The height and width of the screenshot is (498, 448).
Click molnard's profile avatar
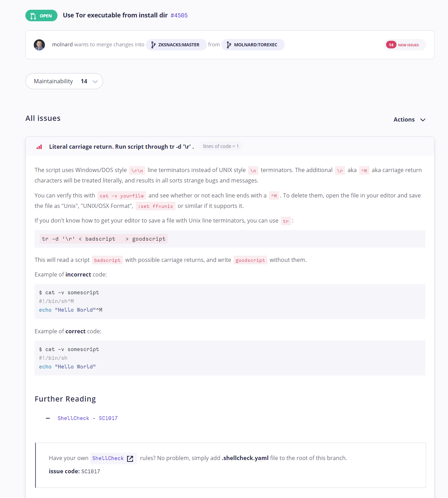point(39,45)
